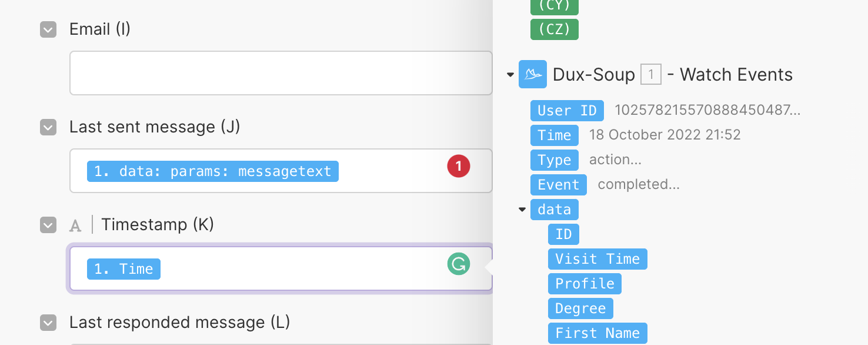Click the text type icon beside Timestamp (K)
This screenshot has height=345, width=868.
(75, 225)
